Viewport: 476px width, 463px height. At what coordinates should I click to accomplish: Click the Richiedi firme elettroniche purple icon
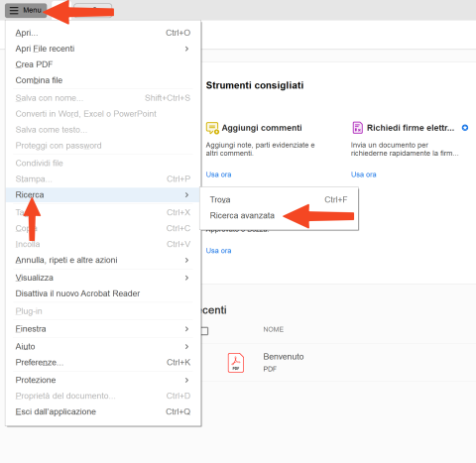[x=357, y=128]
